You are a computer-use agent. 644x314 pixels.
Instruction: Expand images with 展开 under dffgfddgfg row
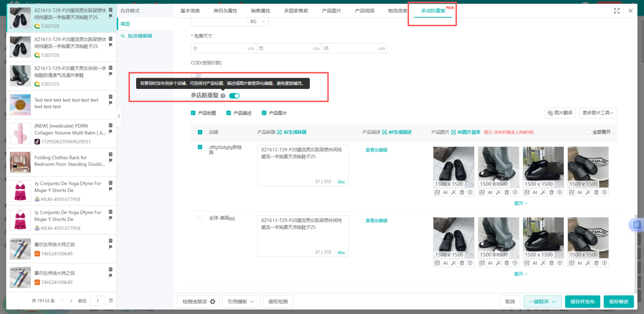click(x=521, y=203)
